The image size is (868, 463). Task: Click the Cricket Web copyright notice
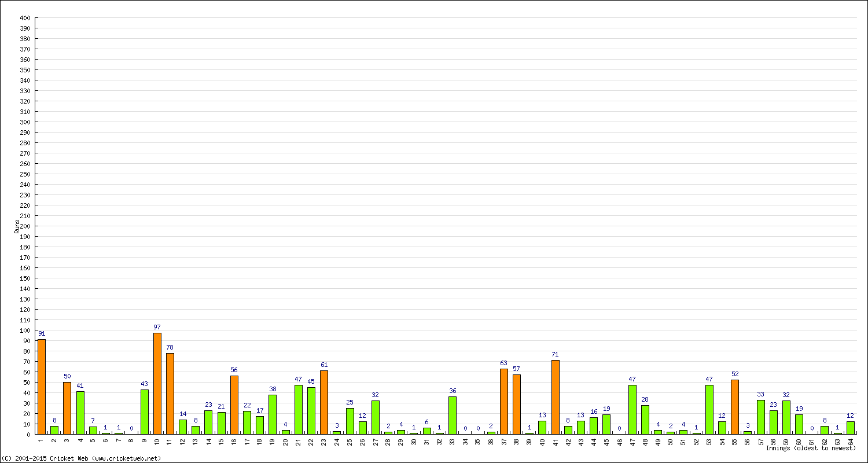pos(81,458)
